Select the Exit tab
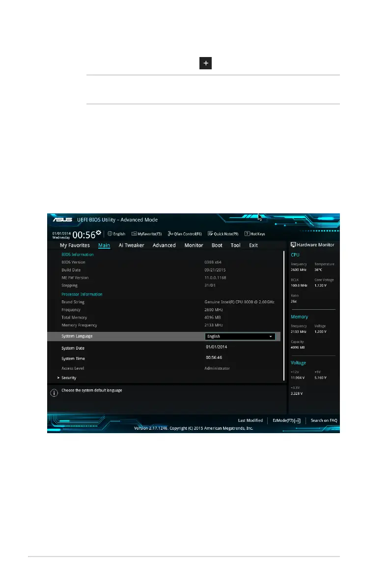Image resolution: width=390 pixels, height=588 pixels. coord(253,245)
